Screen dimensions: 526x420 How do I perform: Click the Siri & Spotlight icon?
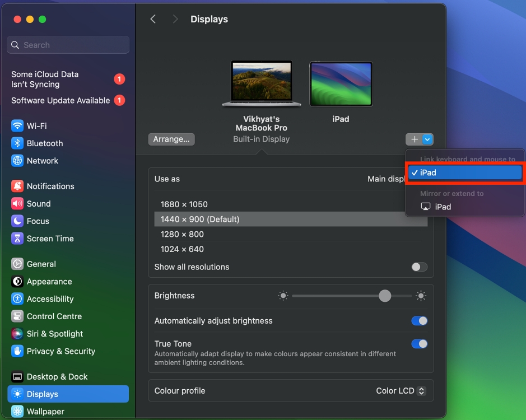click(x=17, y=334)
